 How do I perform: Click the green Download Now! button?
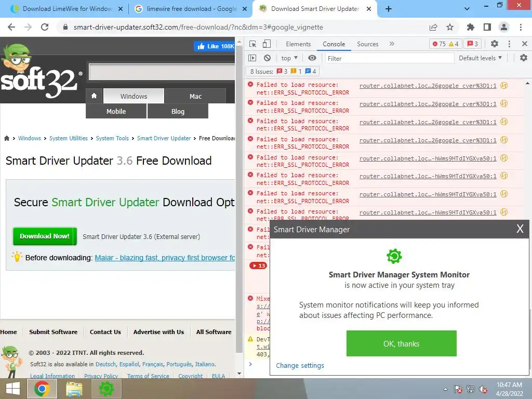tap(45, 236)
